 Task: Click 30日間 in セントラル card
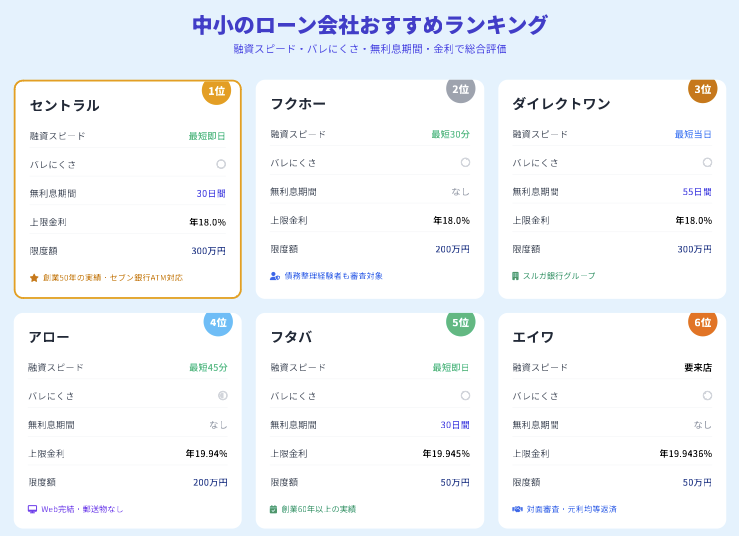(x=211, y=193)
